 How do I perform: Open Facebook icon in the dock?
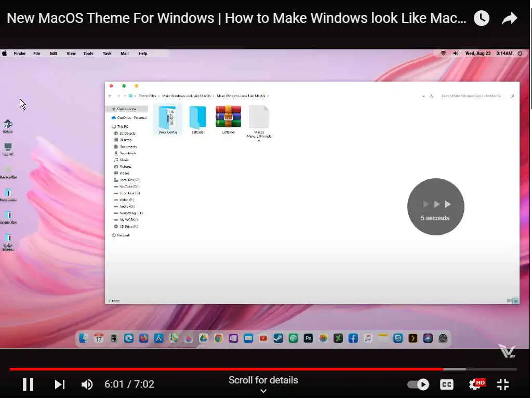[x=353, y=338]
